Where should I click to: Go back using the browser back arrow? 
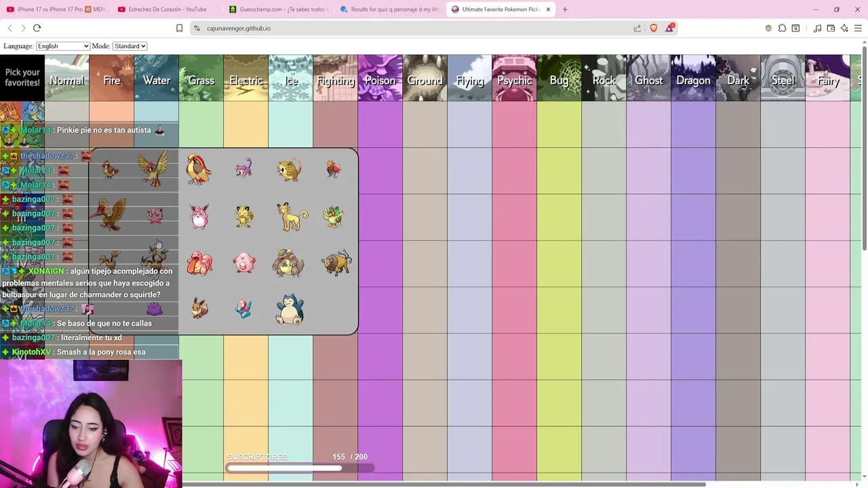click(x=10, y=28)
